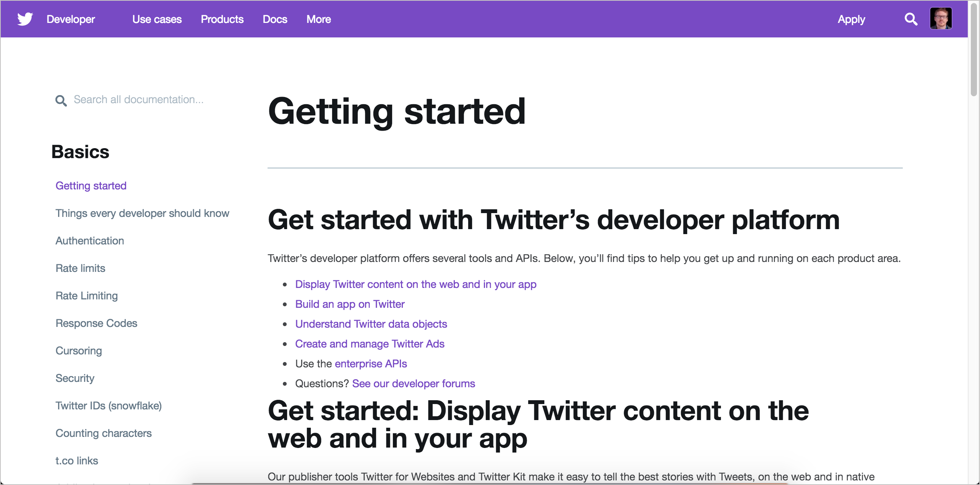The image size is (980, 485).
Task: Click the enterprise APIs hyperlink
Action: [371, 363]
